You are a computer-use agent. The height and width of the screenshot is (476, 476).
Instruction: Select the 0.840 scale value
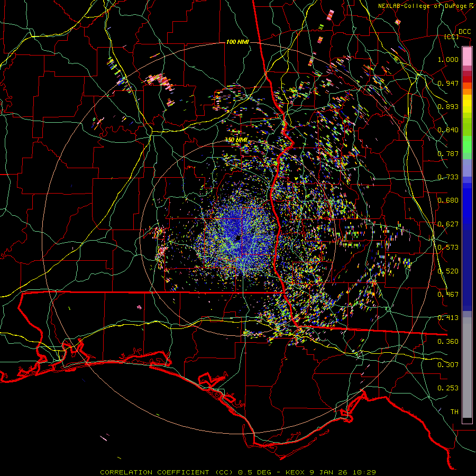(x=448, y=130)
